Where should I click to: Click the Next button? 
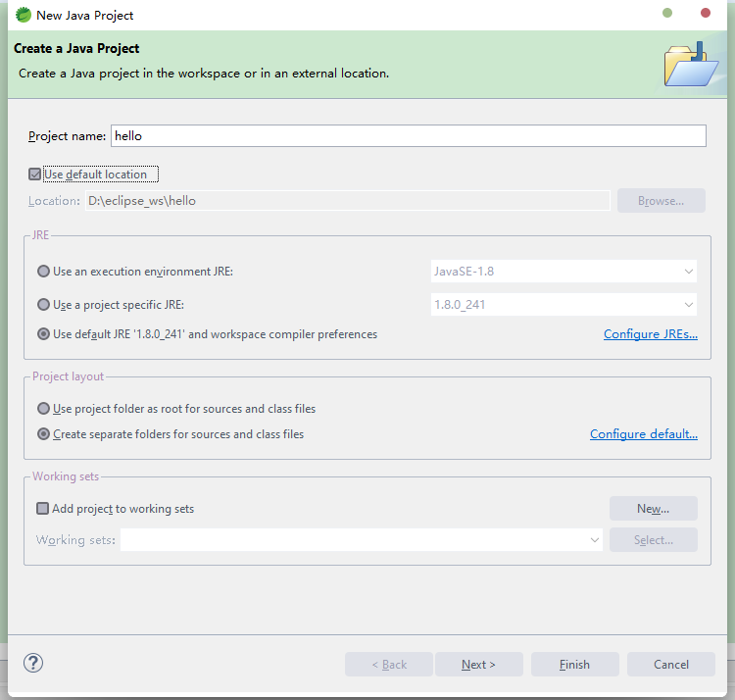(x=478, y=665)
